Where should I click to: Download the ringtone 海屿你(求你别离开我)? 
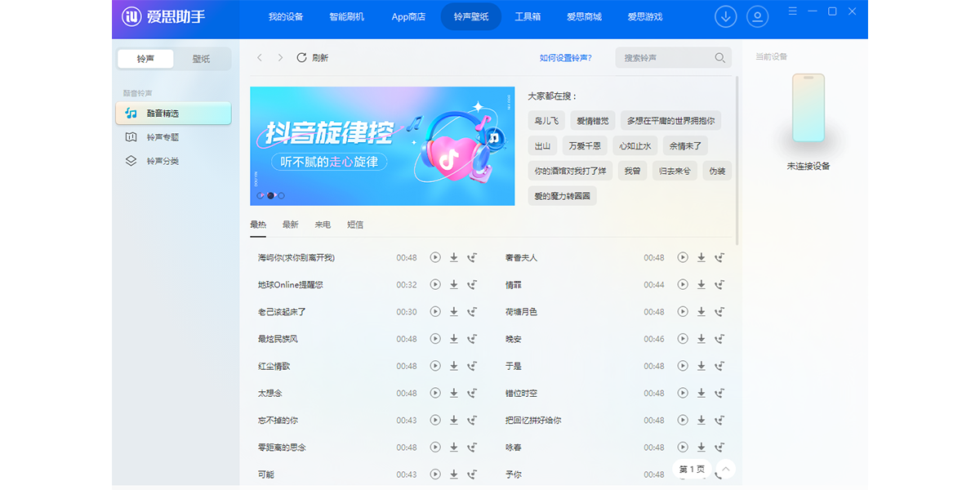tap(454, 257)
